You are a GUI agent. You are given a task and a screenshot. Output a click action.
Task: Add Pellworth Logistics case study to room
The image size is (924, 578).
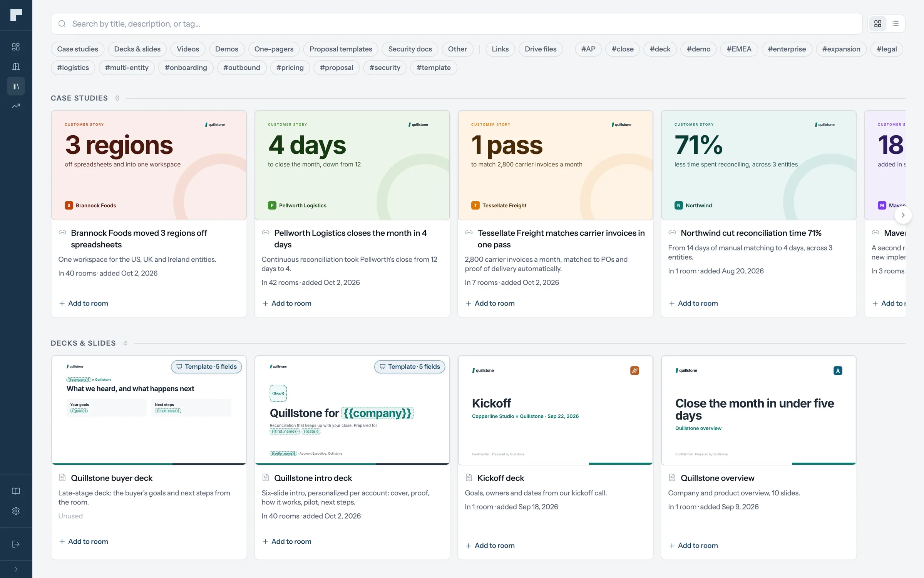[287, 303]
